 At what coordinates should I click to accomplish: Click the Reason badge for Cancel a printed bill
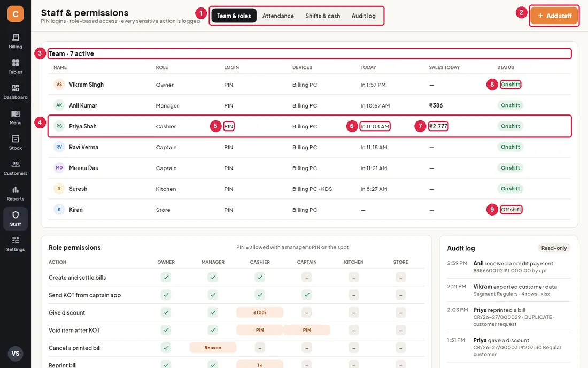point(213,348)
